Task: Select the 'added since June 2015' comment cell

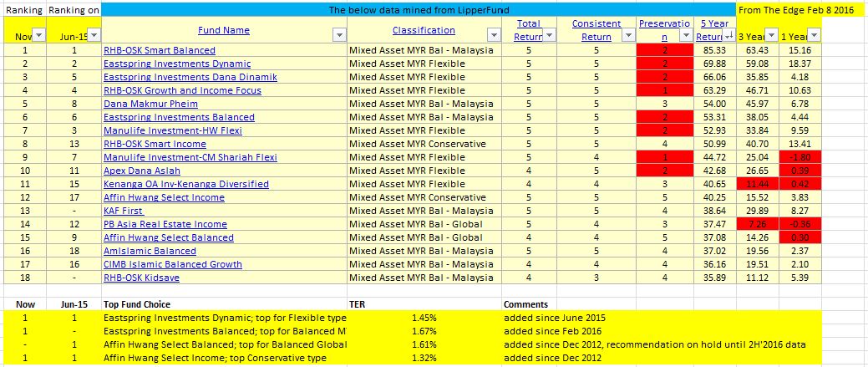Action: (x=555, y=318)
